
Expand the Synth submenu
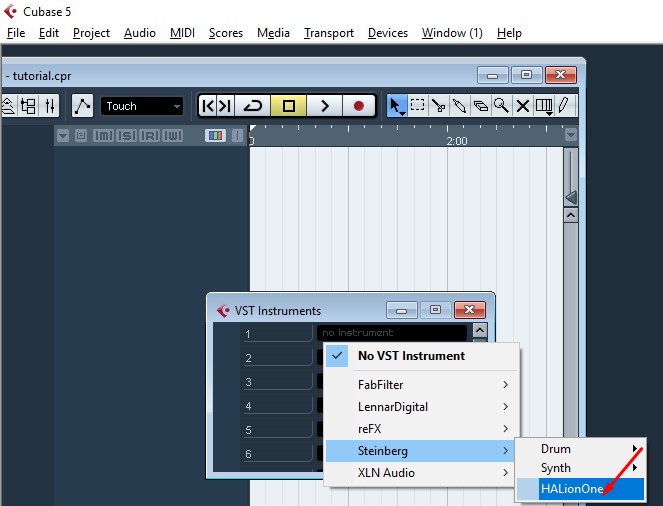pyautogui.click(x=580, y=468)
